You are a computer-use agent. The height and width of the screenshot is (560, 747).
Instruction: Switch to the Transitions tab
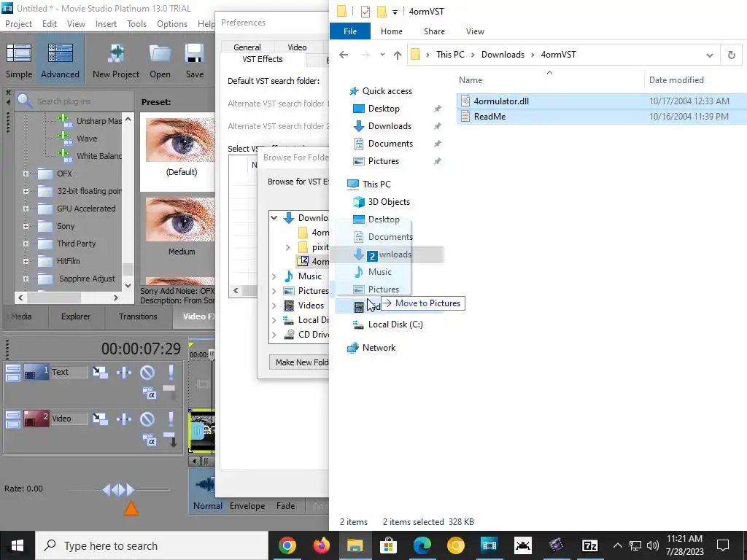tap(138, 316)
